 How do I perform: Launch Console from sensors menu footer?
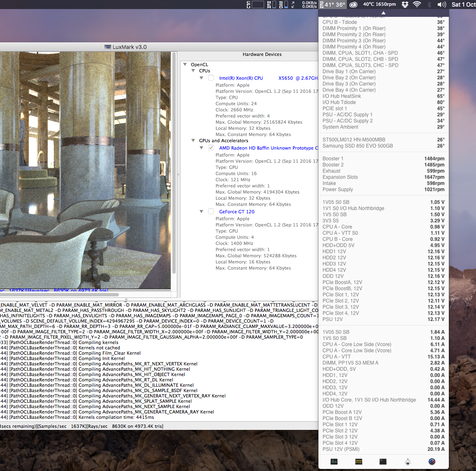pos(358,462)
